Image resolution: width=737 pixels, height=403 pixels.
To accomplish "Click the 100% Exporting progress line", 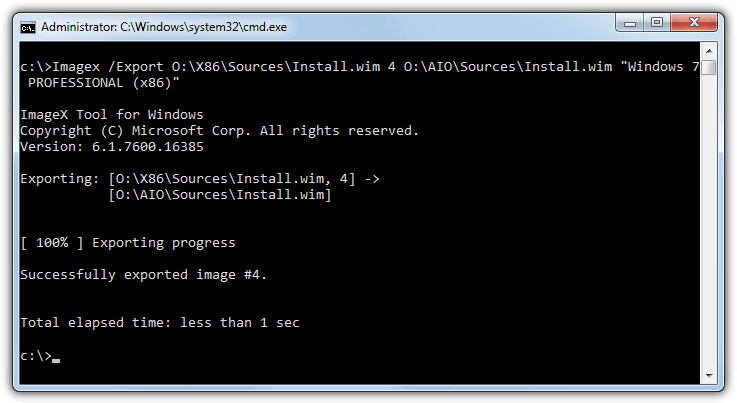I will tap(128, 243).
